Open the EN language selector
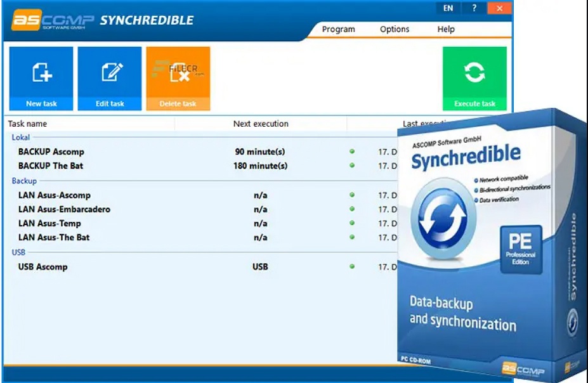The height and width of the screenshot is (383, 588). 448,8
